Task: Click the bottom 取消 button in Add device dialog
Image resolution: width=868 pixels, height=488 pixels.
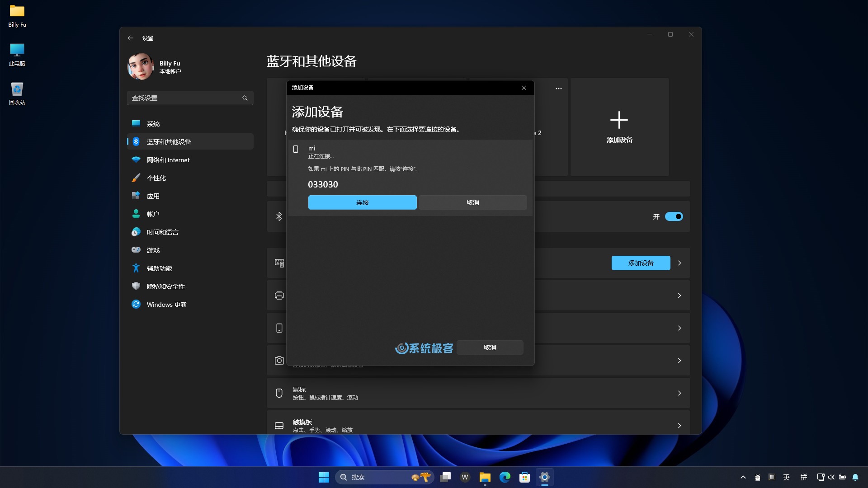Action: pyautogui.click(x=490, y=347)
